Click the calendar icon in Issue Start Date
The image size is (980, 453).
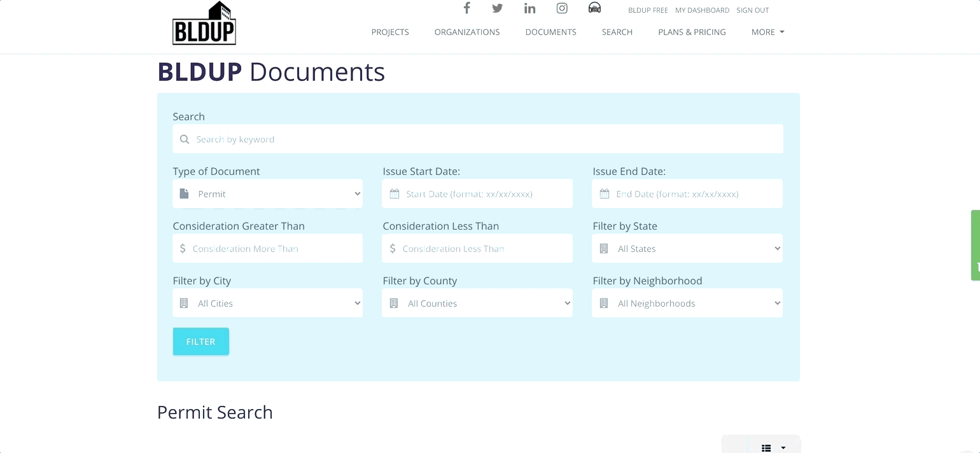tap(395, 194)
